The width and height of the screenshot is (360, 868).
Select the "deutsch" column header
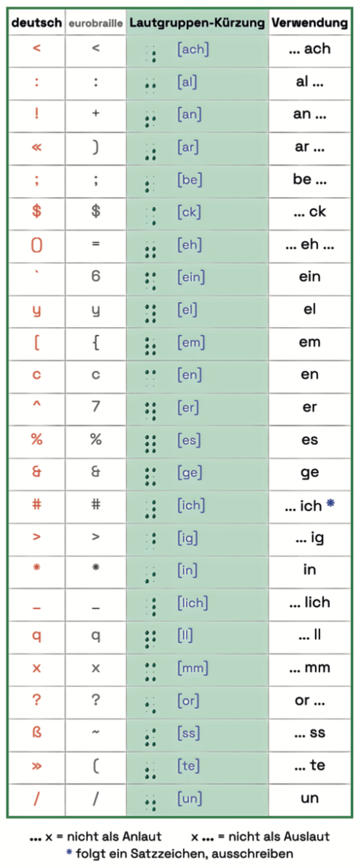[x=37, y=23]
